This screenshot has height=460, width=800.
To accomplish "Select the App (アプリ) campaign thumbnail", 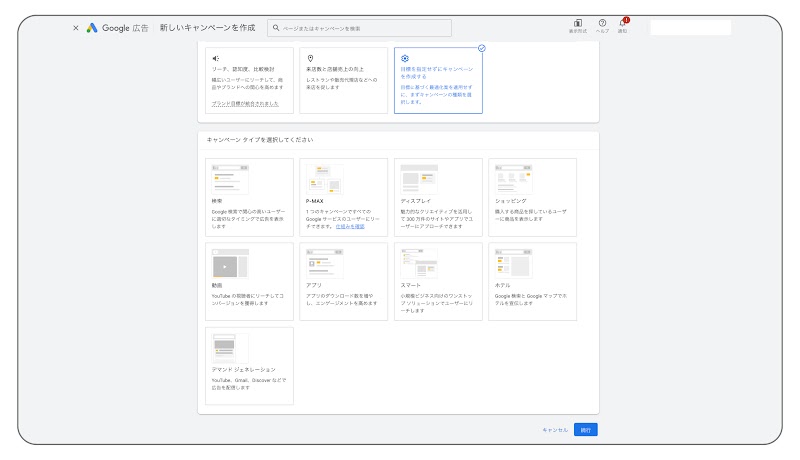I will 324,263.
